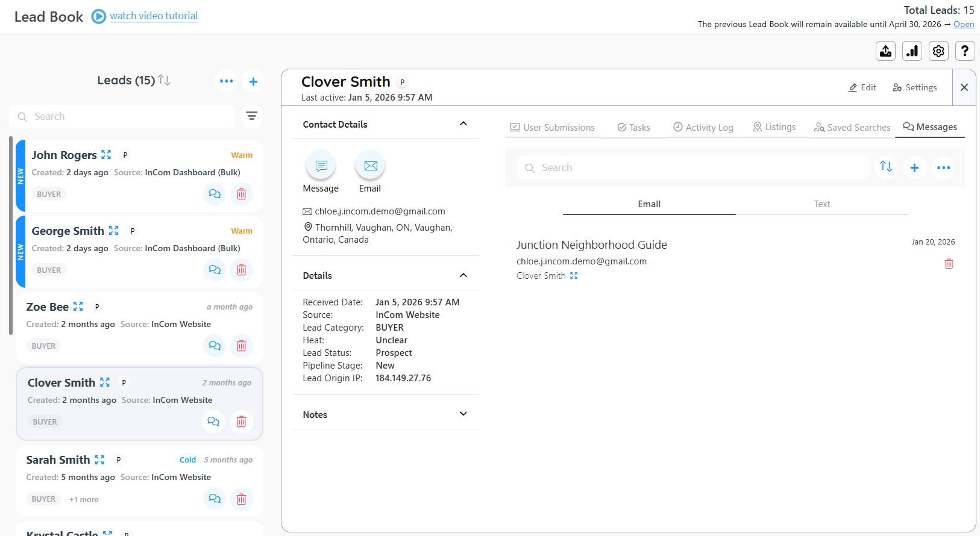Collapse the Contact Details section
The width and height of the screenshot is (980, 536).
click(x=463, y=124)
